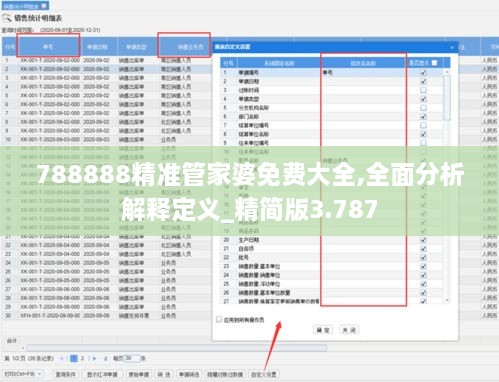Image resolution: width=499 pixels, height=382 pixels.
Task: Click the custom name cell for 单据日期 row
Action: [x=363, y=81]
